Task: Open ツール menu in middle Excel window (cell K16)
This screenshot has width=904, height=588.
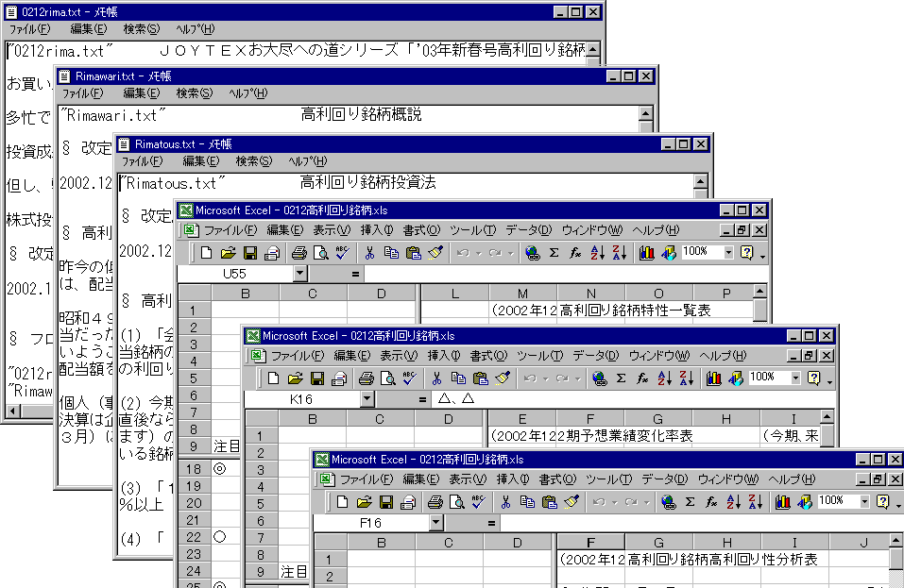Action: click(x=539, y=356)
